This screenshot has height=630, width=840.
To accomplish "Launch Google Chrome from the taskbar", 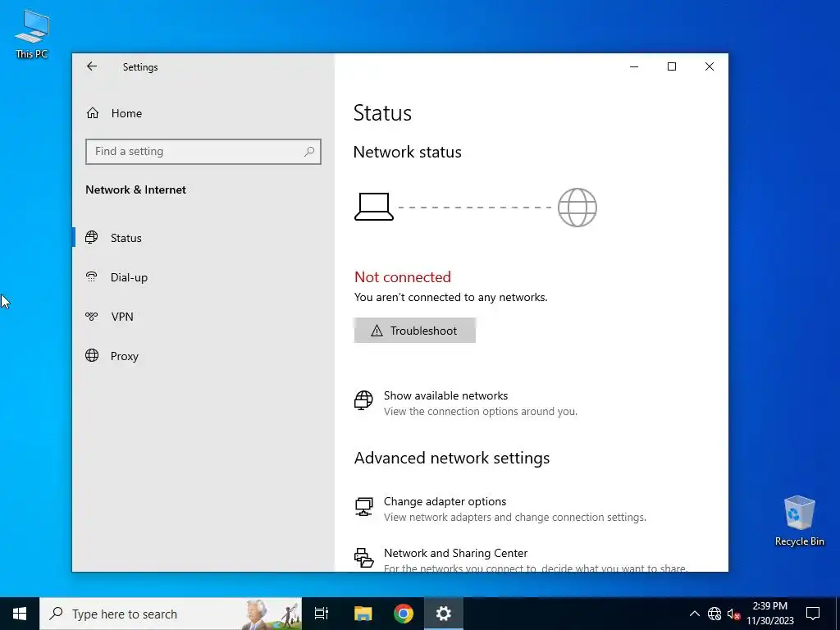I will tap(404, 614).
